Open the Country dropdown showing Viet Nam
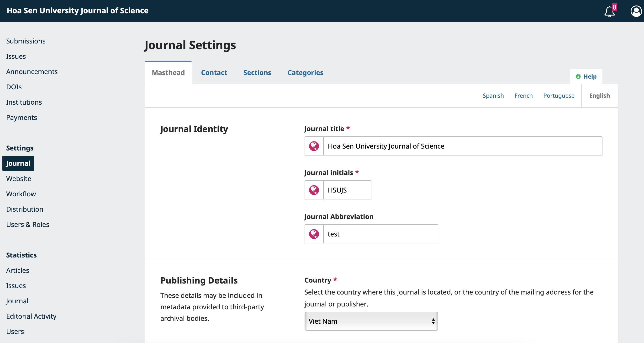Viewport: 644px width, 343px height. 371,321
